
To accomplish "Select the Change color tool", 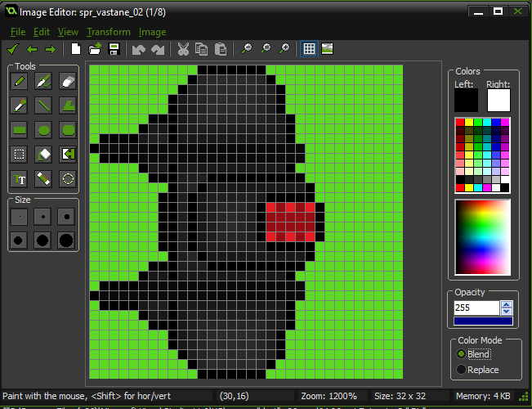I will (x=68, y=155).
